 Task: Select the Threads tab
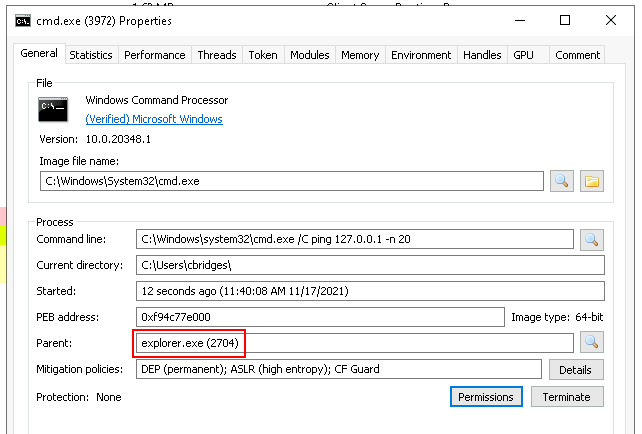pos(217,56)
